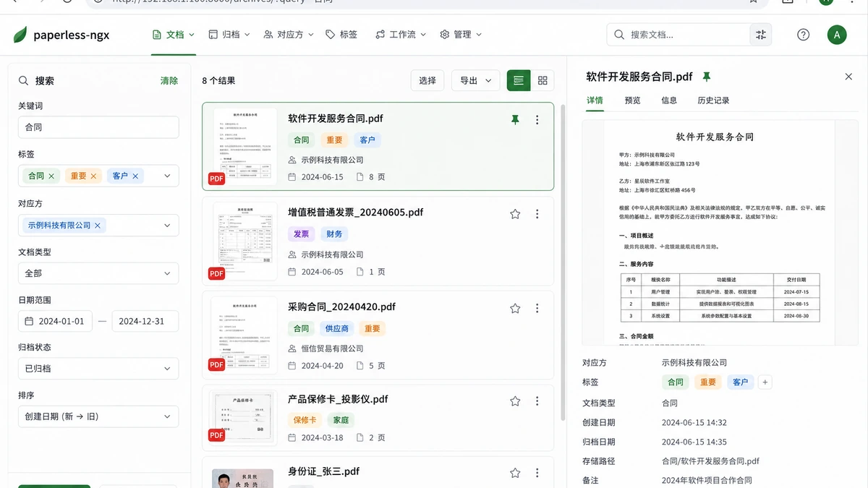Click 客户 tag in detail panel
868x488 pixels.
pos(740,382)
